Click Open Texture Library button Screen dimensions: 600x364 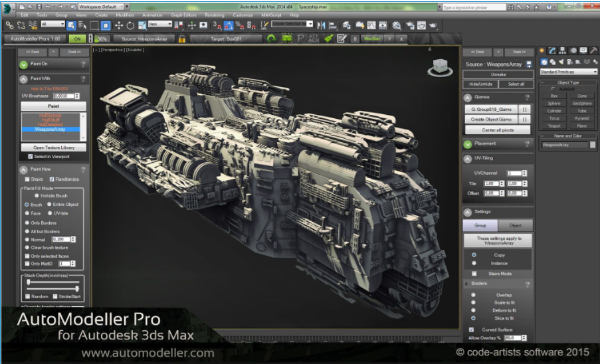[x=54, y=147]
